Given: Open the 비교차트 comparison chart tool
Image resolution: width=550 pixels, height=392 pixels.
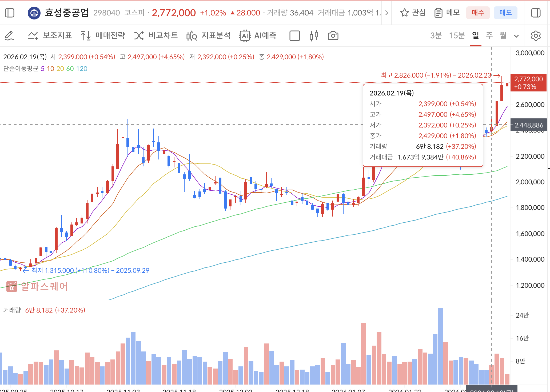Looking at the screenshot, I should click(156, 35).
